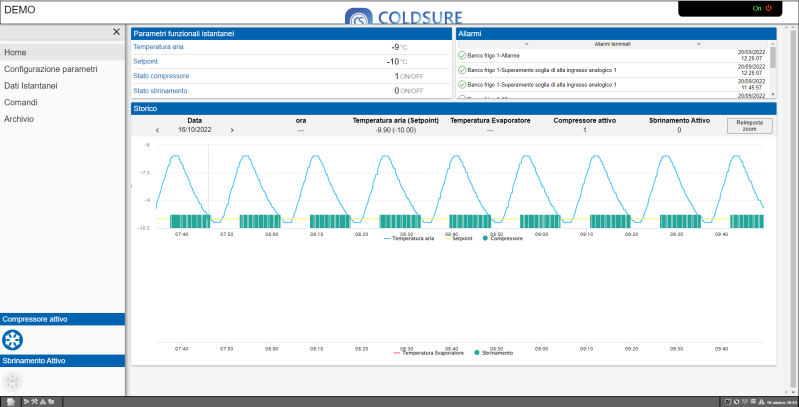Viewport: 799px width, 407px height.
Task: Click the round globe icon in the system tray
Action: click(x=736, y=401)
